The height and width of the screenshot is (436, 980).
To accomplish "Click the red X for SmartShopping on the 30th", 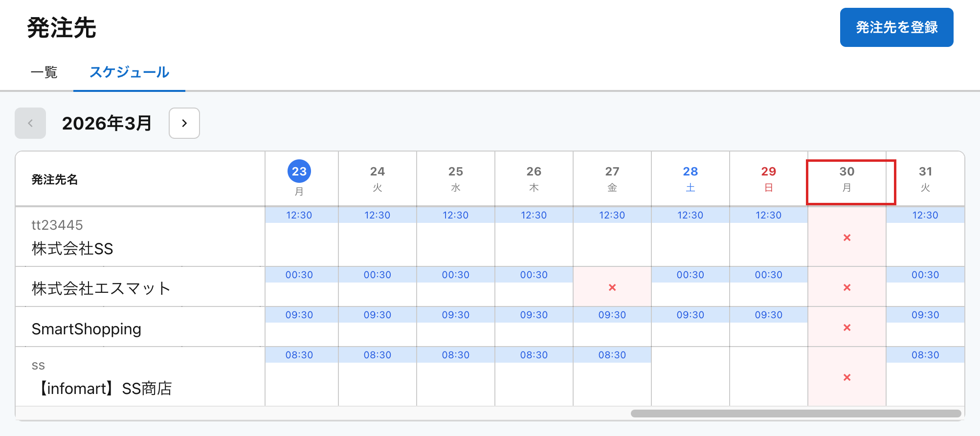I will tap(847, 327).
